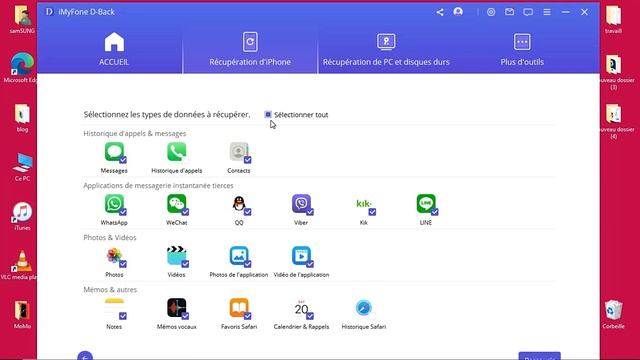The image size is (640, 360).
Task: Select the Calendrier & Rappels icon
Action: coord(301,308)
